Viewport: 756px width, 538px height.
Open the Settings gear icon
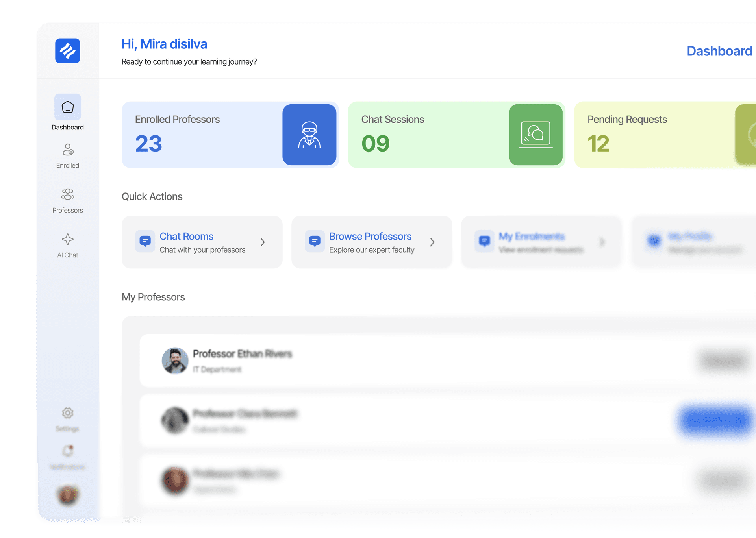[x=68, y=413]
